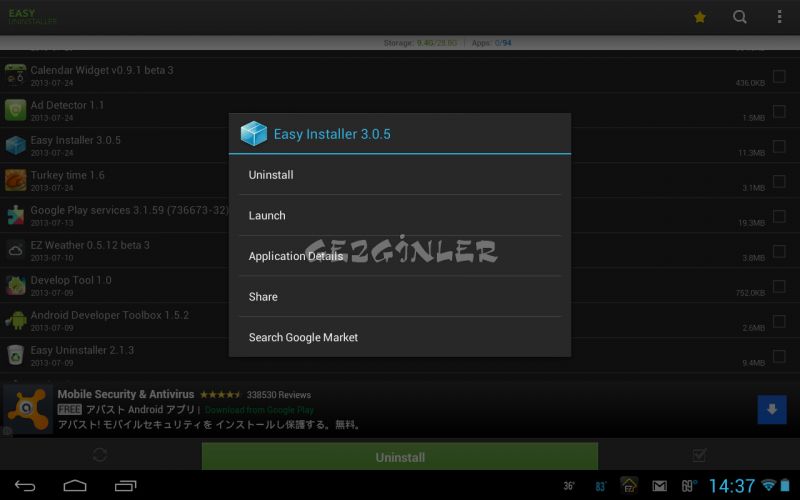Tap the select-all checkmark icon
The image size is (800, 500).
coord(699,455)
